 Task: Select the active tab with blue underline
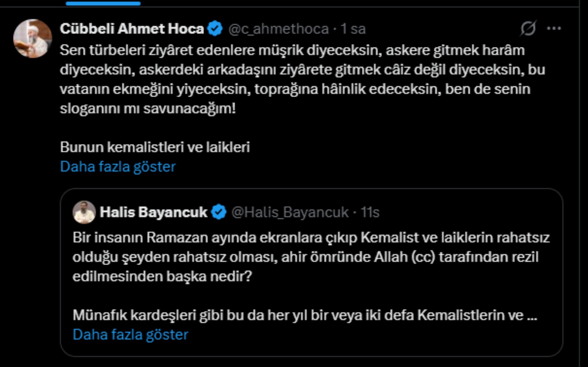tap(103, 3)
